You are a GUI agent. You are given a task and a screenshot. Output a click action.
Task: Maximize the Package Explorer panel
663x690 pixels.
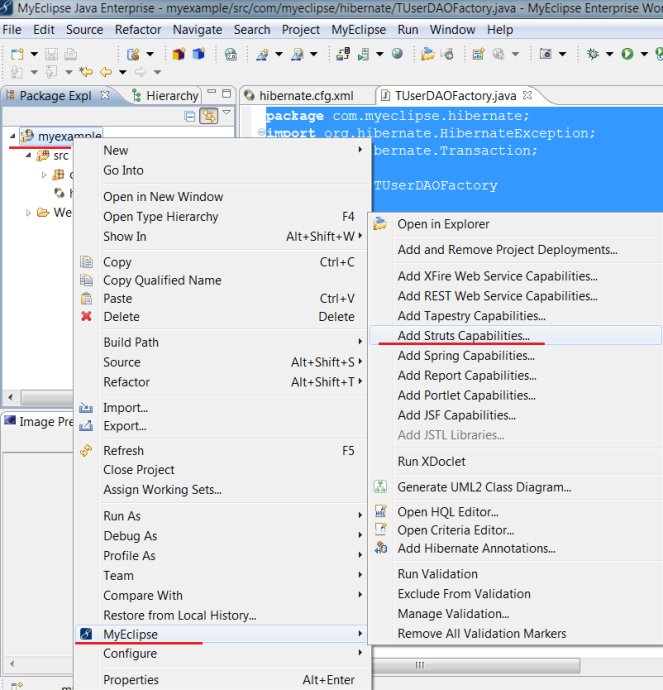pos(227,93)
